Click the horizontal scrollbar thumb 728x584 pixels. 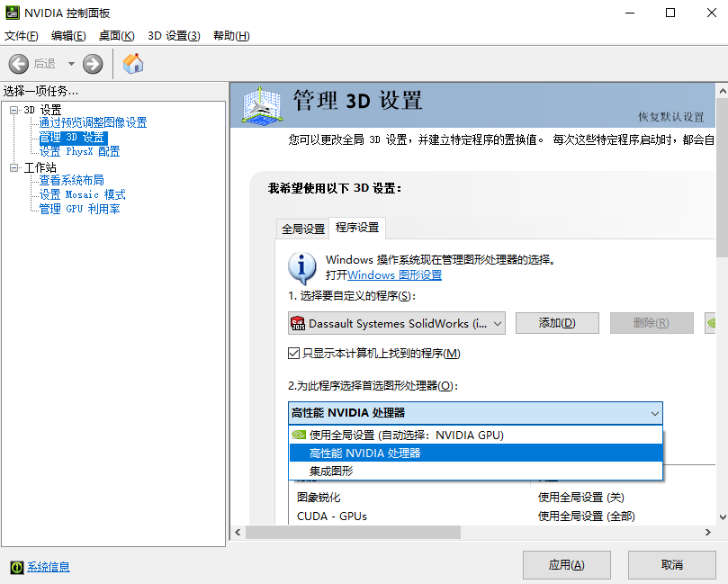(354, 532)
